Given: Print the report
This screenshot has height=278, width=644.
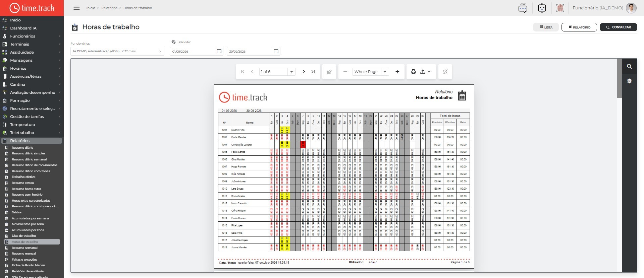Looking at the screenshot, I should coord(413,72).
